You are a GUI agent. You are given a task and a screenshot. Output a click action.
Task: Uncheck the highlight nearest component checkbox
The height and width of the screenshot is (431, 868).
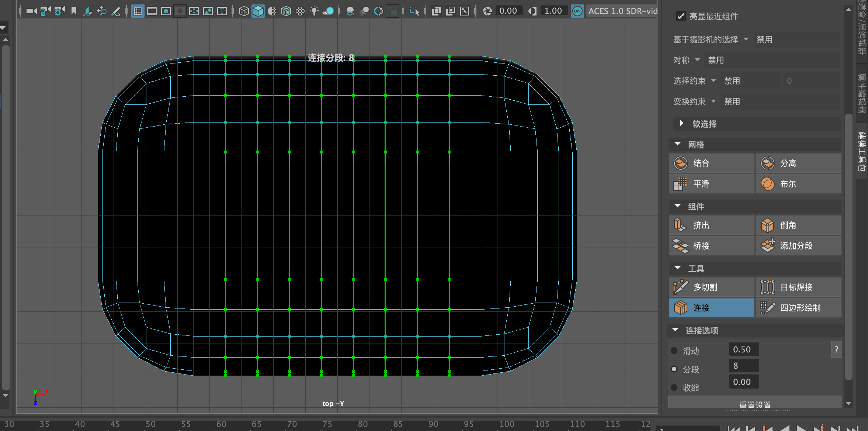click(681, 16)
